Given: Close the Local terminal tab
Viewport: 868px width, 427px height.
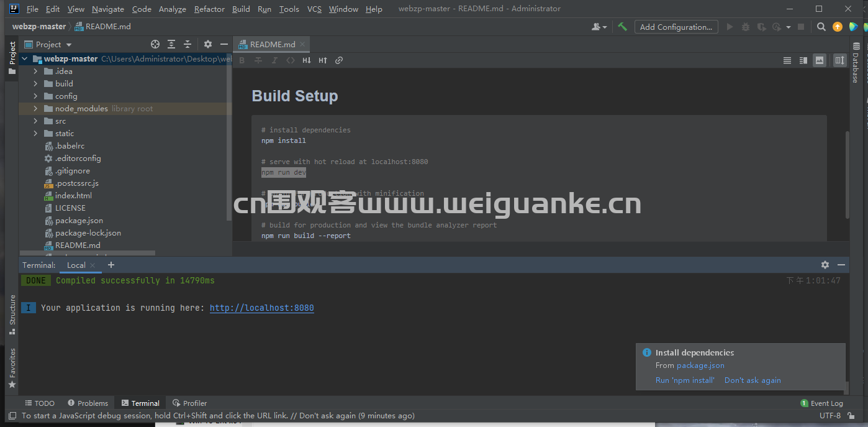Looking at the screenshot, I should 93,265.
